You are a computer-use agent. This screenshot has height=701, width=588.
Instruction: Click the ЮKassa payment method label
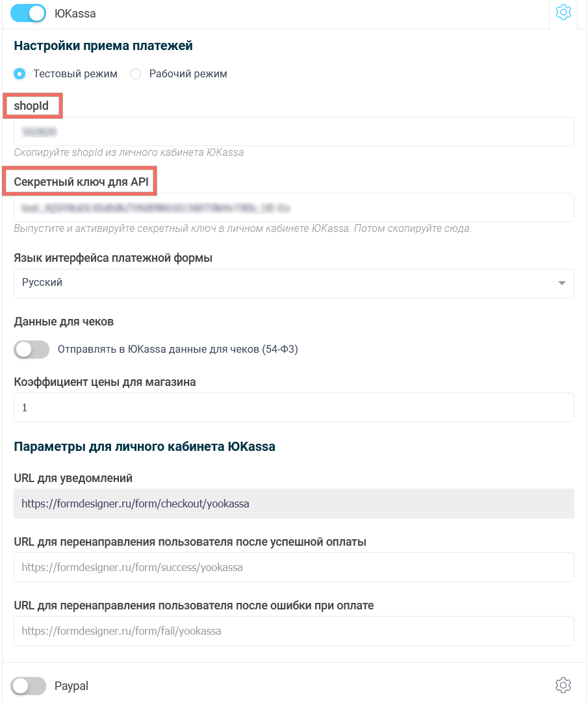(x=75, y=13)
